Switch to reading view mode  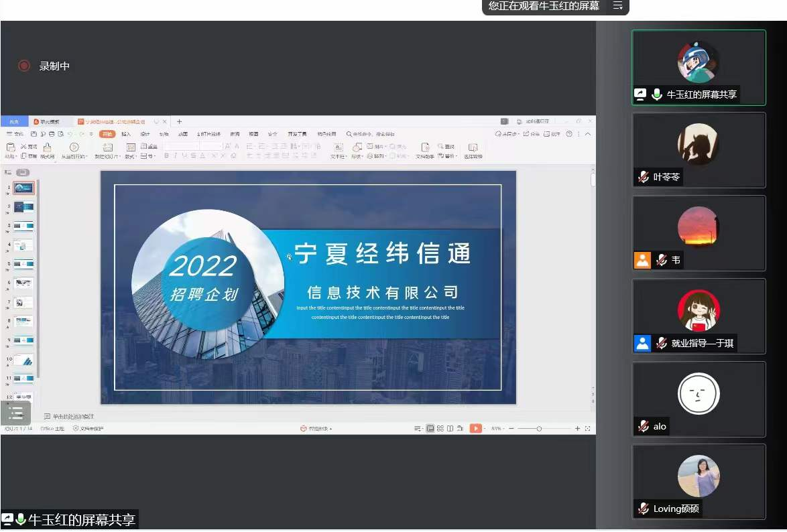click(x=450, y=428)
